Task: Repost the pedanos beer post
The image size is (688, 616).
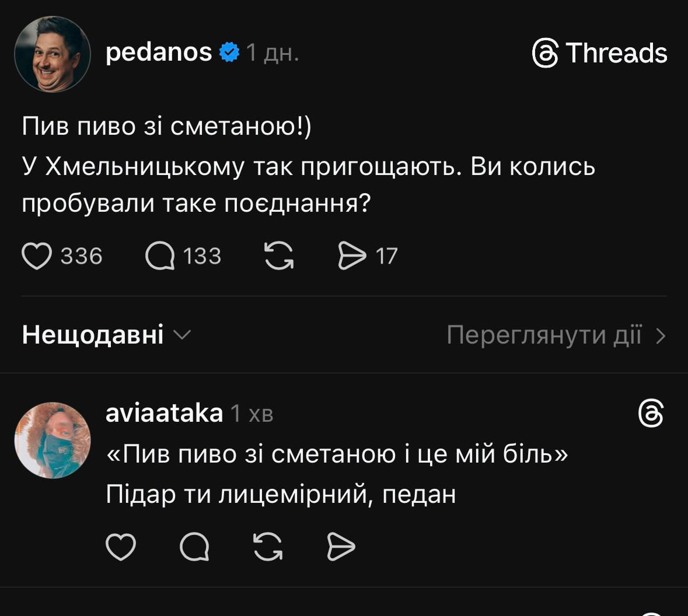Action: point(278,255)
